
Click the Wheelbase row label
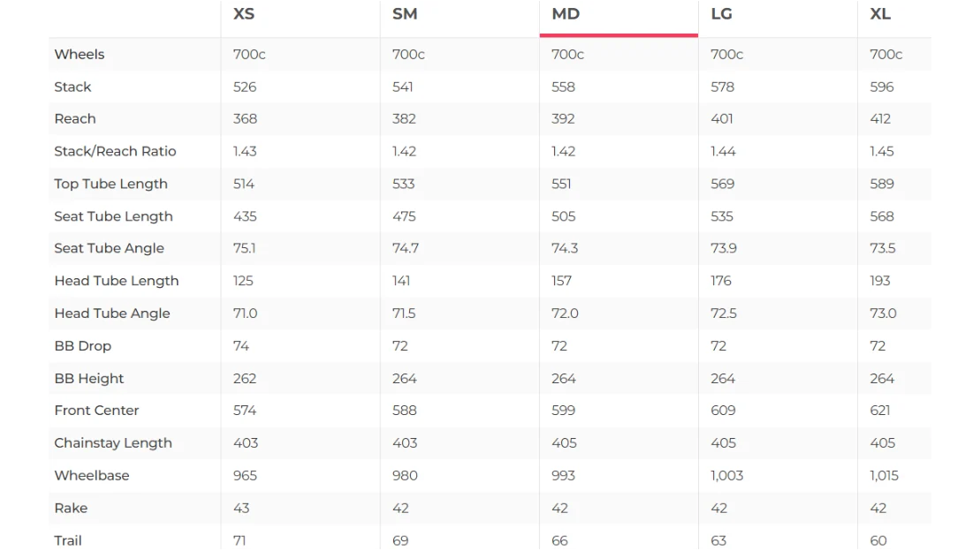coord(92,475)
